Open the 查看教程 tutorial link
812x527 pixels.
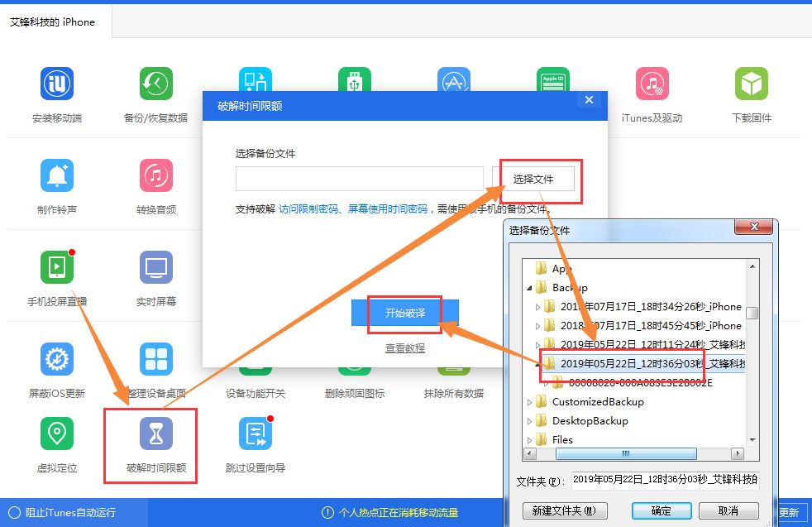pos(404,347)
